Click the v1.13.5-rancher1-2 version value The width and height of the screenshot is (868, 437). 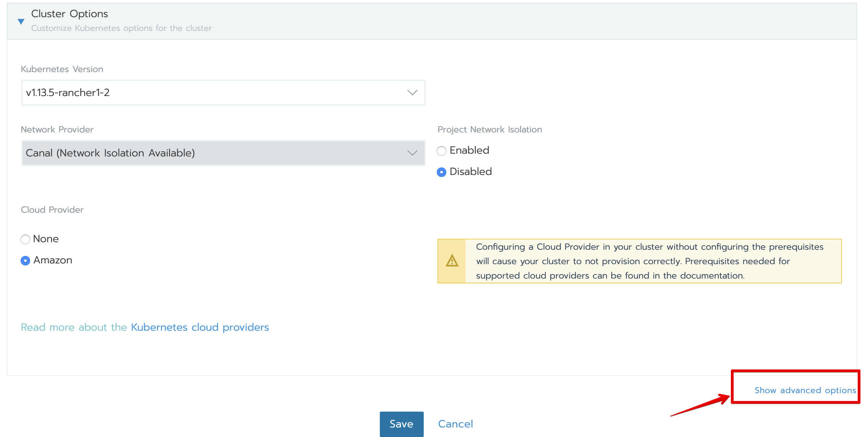click(68, 93)
